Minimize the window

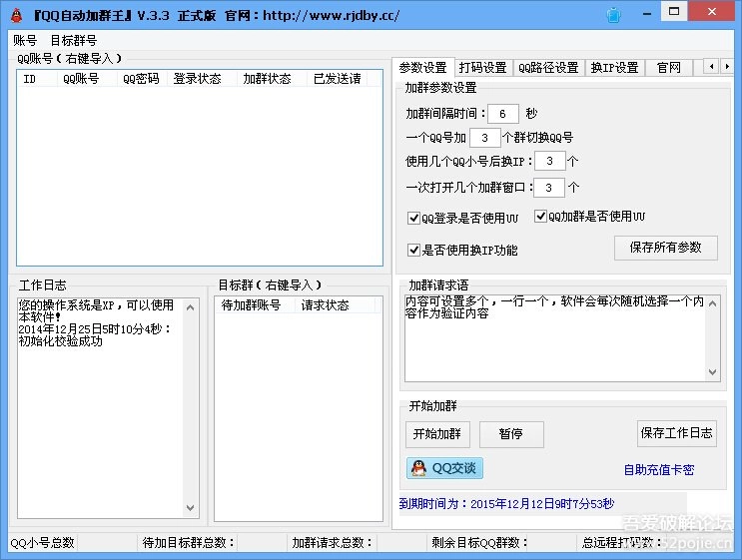(x=647, y=12)
